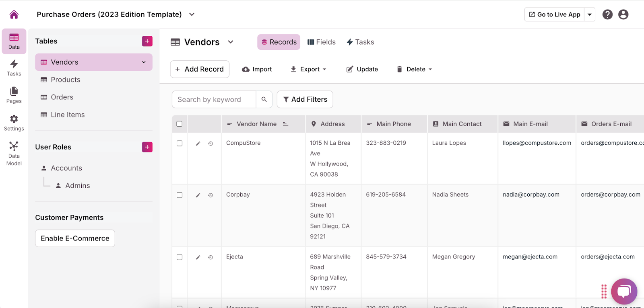Viewport: 644px width, 308px height.
Task: Click the Add Record button
Action: coord(200,69)
